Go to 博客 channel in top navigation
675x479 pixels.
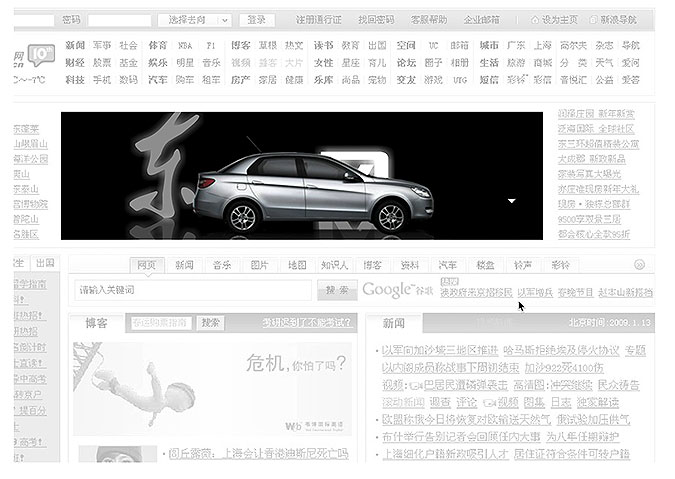[x=241, y=46]
